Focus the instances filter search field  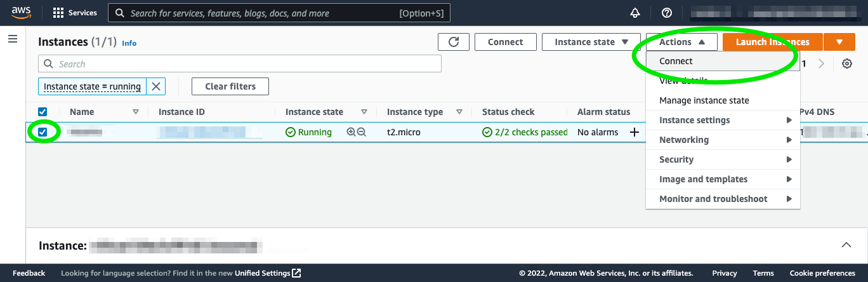[240, 64]
